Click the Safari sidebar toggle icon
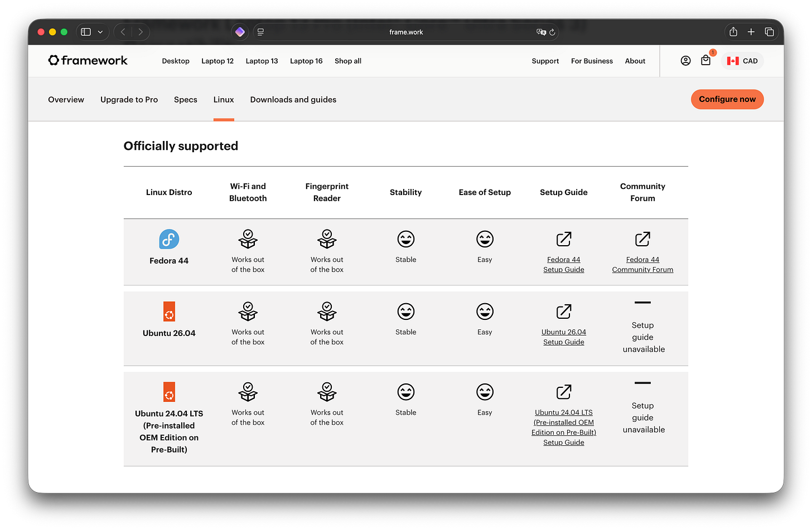Screen dimensions: 812x530 point(86,32)
